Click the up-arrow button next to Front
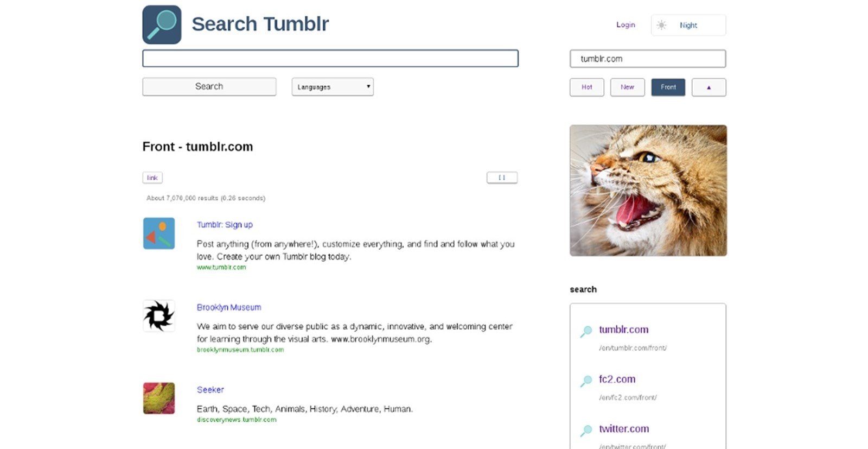Image resolution: width=868 pixels, height=449 pixels. [709, 87]
